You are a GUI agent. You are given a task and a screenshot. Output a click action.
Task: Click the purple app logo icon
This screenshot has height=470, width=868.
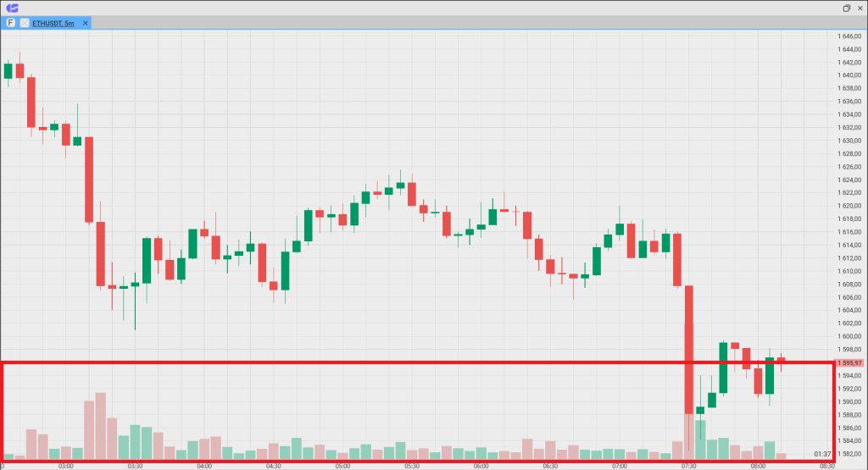pyautogui.click(x=12, y=8)
